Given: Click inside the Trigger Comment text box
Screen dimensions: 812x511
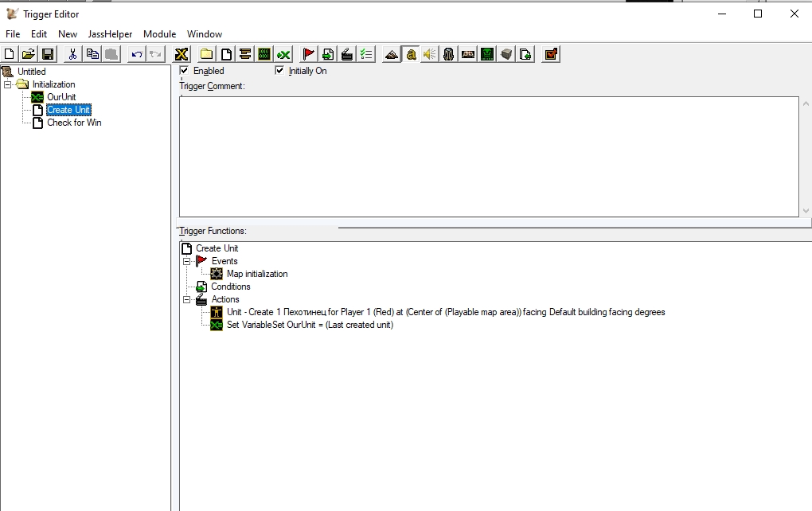Looking at the screenshot, I should point(489,156).
